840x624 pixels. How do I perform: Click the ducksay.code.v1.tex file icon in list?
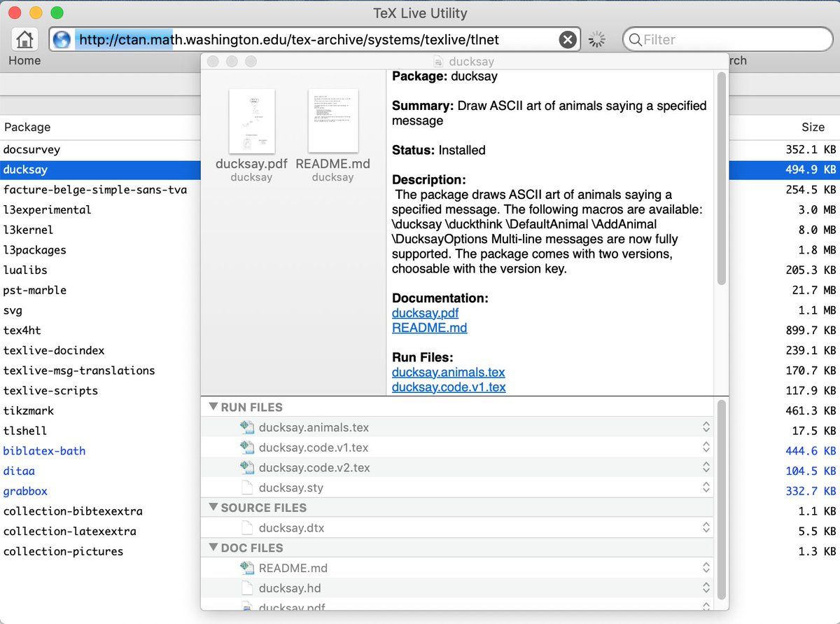point(246,448)
